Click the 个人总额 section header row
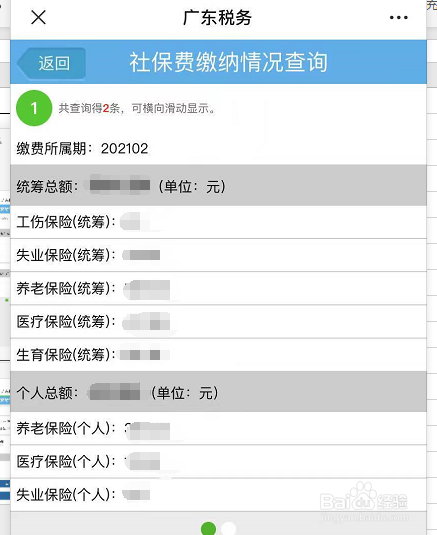The image size is (437, 535). [218, 392]
